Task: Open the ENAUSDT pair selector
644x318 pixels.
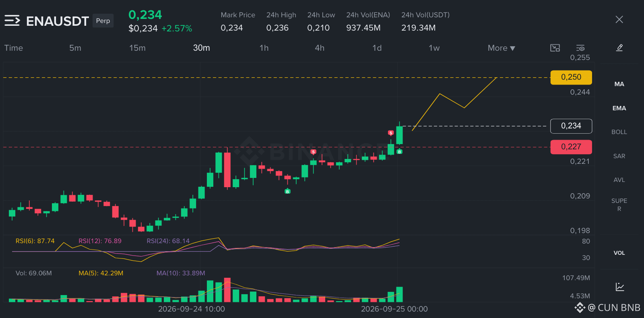Action: (58, 21)
